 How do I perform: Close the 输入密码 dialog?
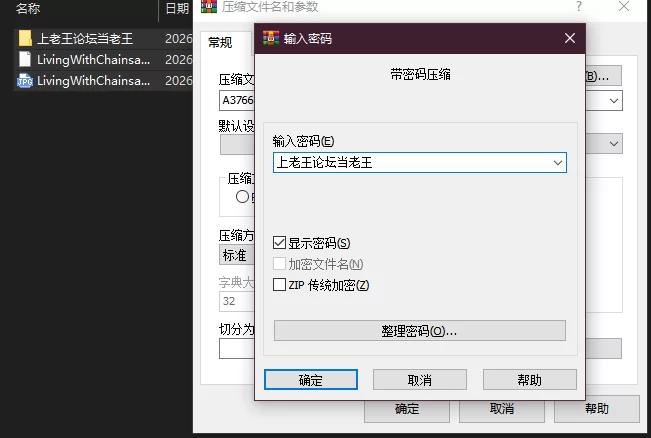point(570,38)
